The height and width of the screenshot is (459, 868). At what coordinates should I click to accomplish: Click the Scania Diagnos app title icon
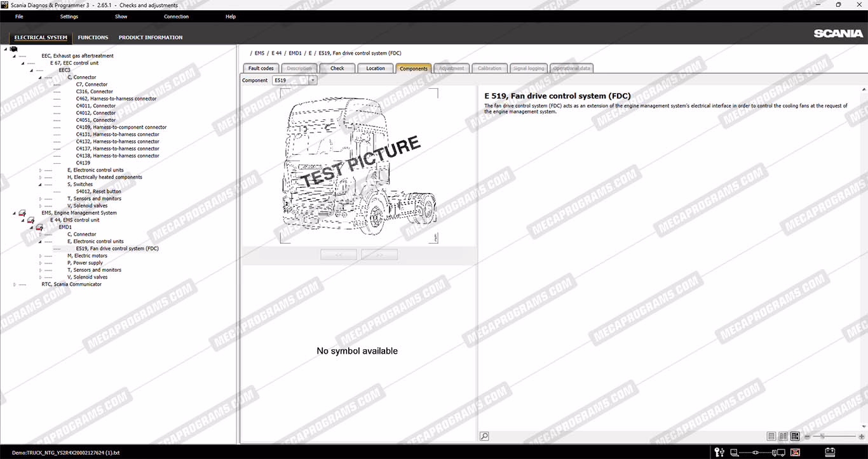click(5, 5)
